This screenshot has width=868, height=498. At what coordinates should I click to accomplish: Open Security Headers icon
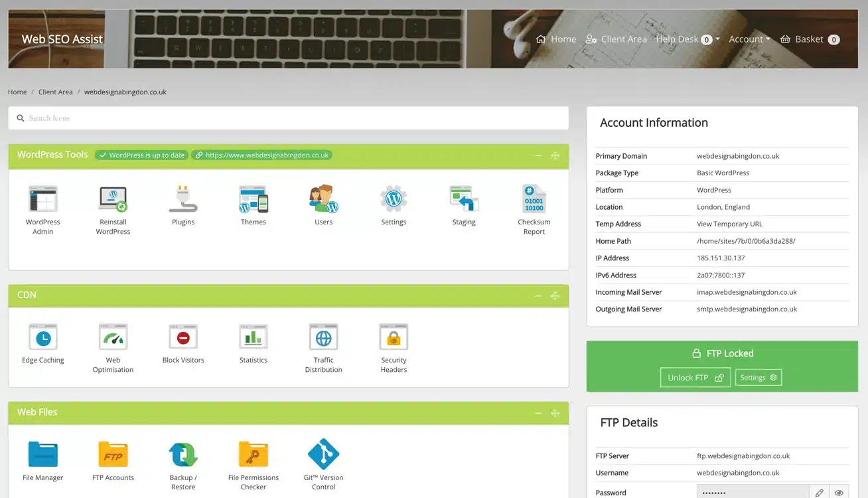pyautogui.click(x=394, y=337)
